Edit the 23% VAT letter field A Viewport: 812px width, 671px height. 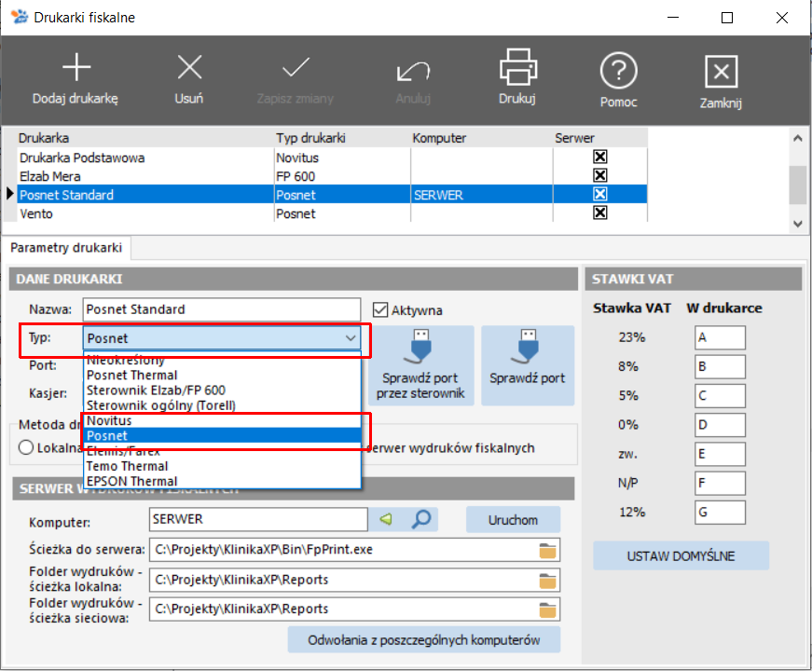click(x=720, y=337)
